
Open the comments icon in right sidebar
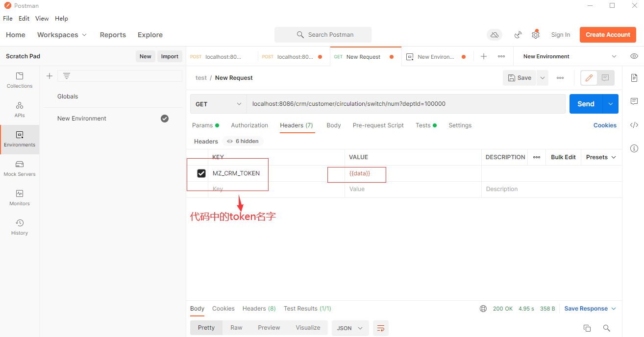(x=634, y=101)
